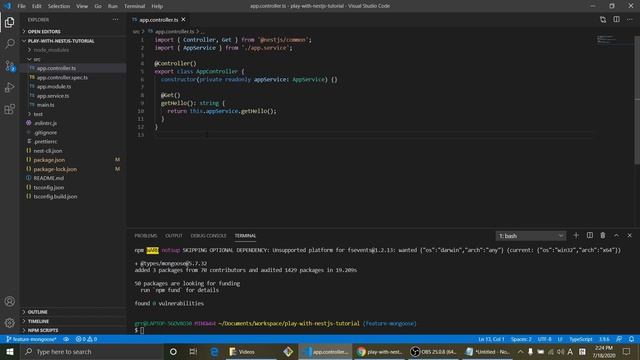
Task: Expand Open Editors section
Action: tap(73, 31)
